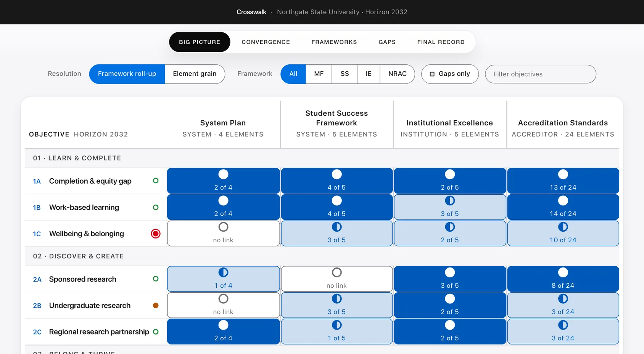
Task: Filter by SS framework
Action: tap(345, 74)
